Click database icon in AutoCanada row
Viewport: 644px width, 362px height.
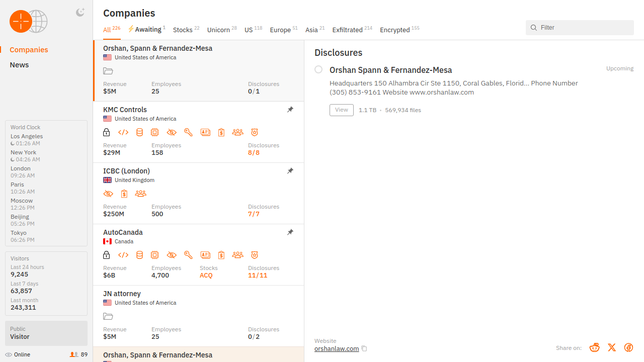click(x=140, y=255)
